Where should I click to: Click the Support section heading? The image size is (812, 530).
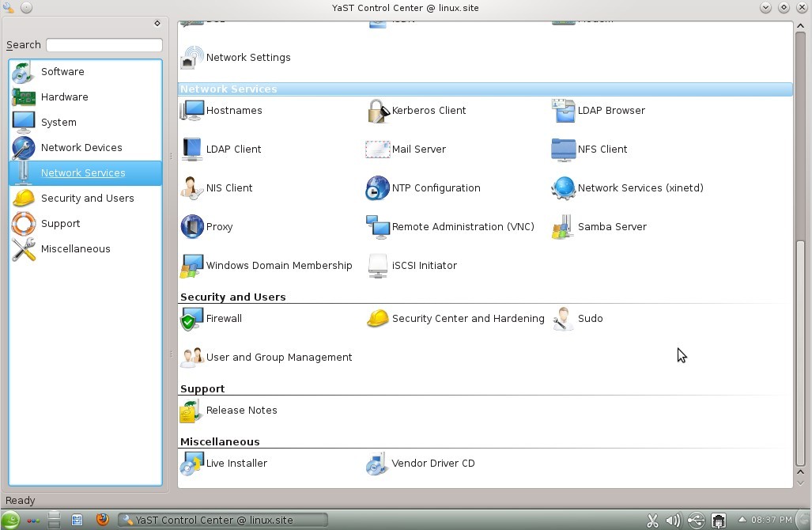[202, 389]
